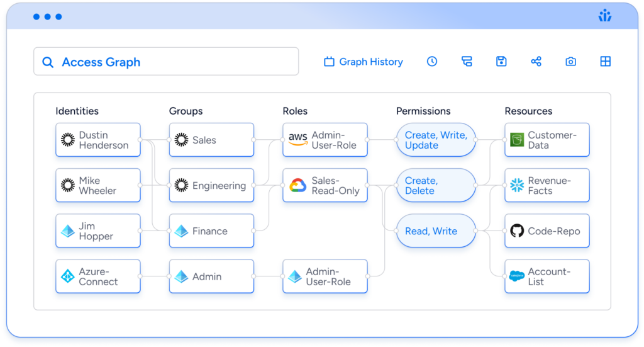This screenshot has width=644, height=347.
Task: Choose the Engineering group node
Action: pyautogui.click(x=211, y=185)
